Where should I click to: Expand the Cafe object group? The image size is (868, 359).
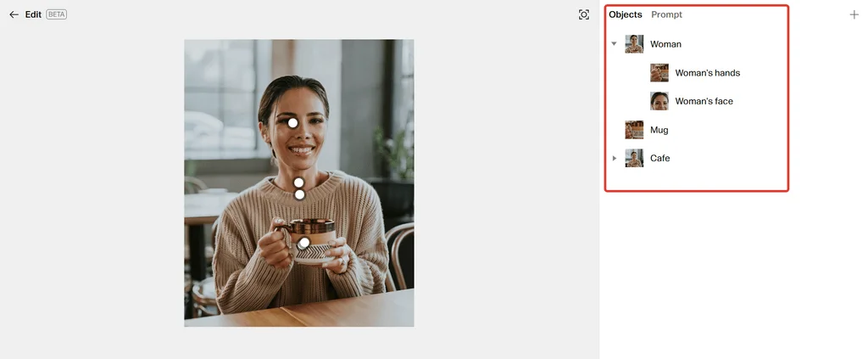(x=614, y=158)
